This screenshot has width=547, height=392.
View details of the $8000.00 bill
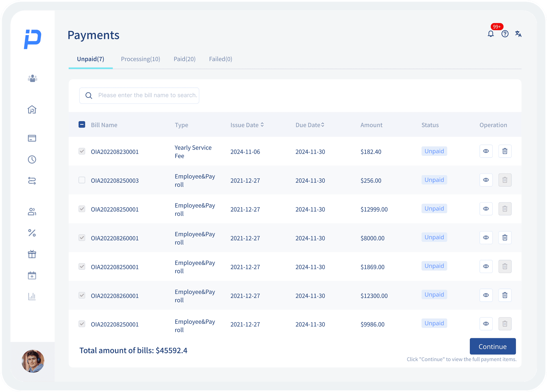point(486,237)
